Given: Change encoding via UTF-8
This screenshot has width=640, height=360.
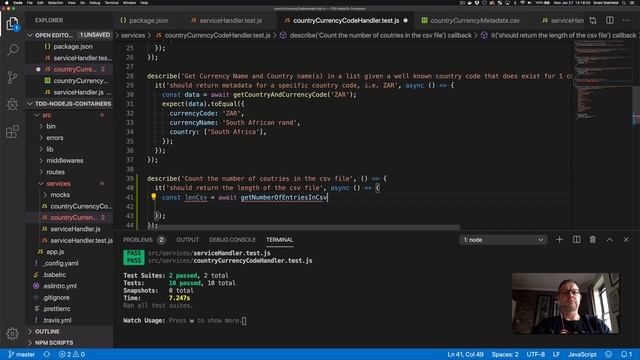Looking at the screenshot, I should 536,354.
